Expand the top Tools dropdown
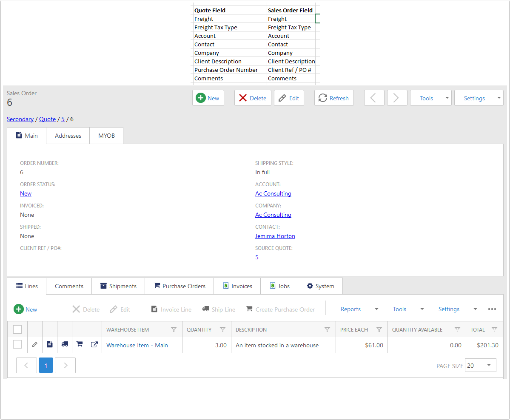 [431, 98]
